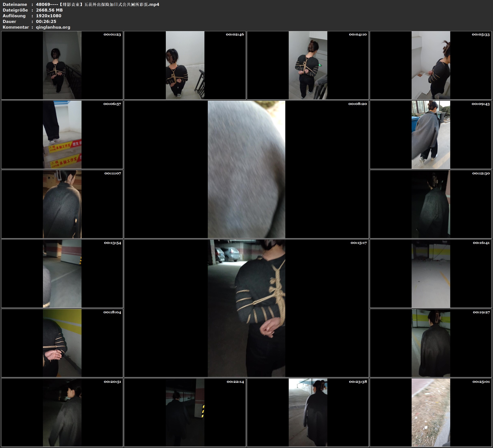Click the dark frame at 00:12:30
493x448 pixels.
(x=431, y=204)
